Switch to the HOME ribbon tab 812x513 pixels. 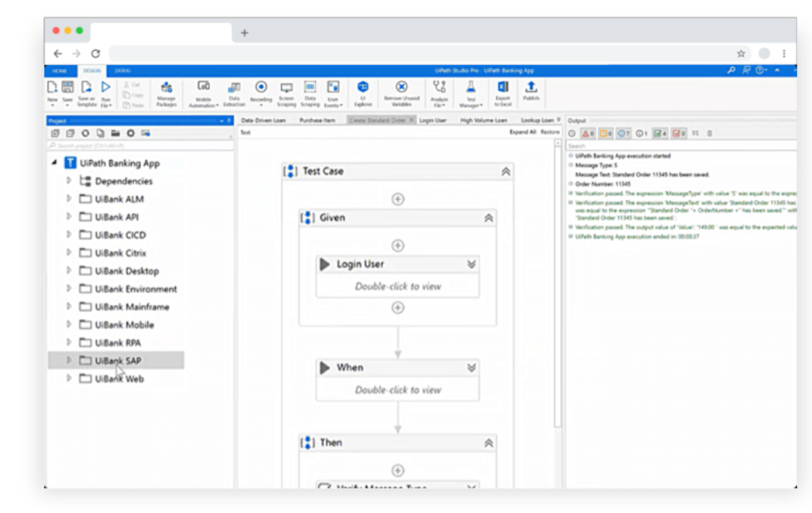(59, 71)
